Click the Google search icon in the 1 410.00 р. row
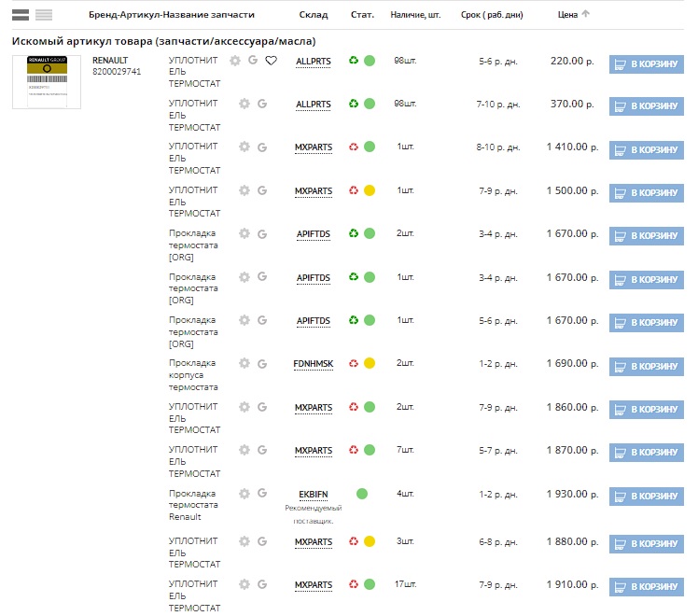This screenshot has height=616, width=698. click(x=262, y=147)
